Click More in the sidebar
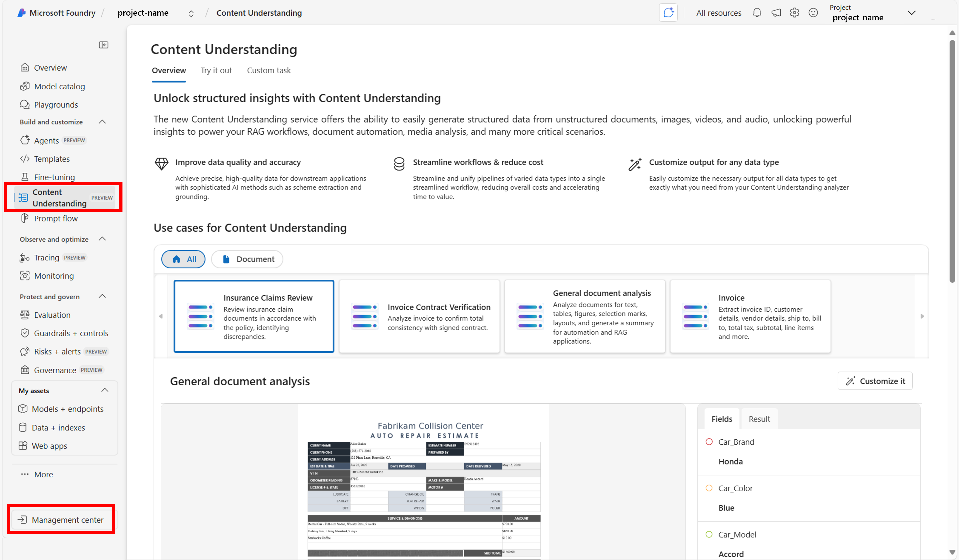Screen dimensions: 959x560 37,474
